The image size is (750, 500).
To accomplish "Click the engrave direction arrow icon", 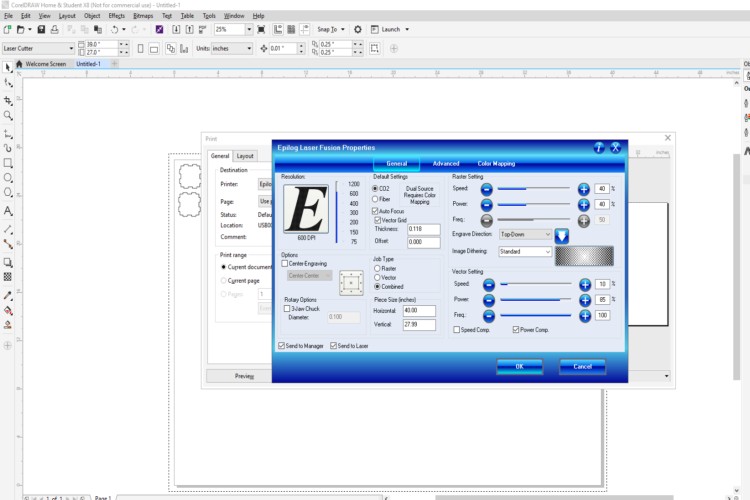I will [562, 236].
